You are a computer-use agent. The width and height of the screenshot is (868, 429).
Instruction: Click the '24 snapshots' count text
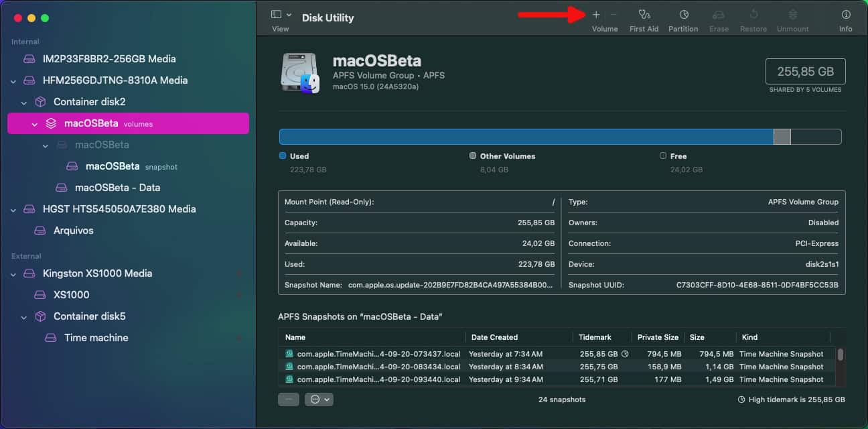coord(562,400)
